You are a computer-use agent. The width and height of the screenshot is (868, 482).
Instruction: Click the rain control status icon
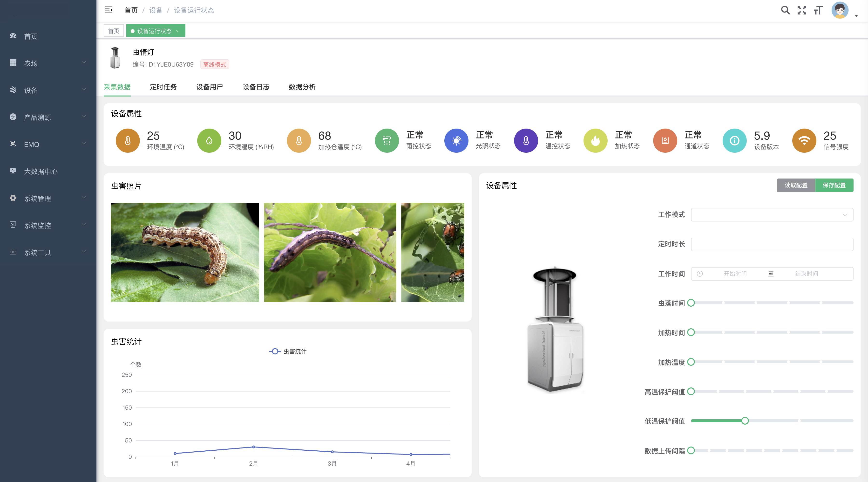click(x=387, y=141)
